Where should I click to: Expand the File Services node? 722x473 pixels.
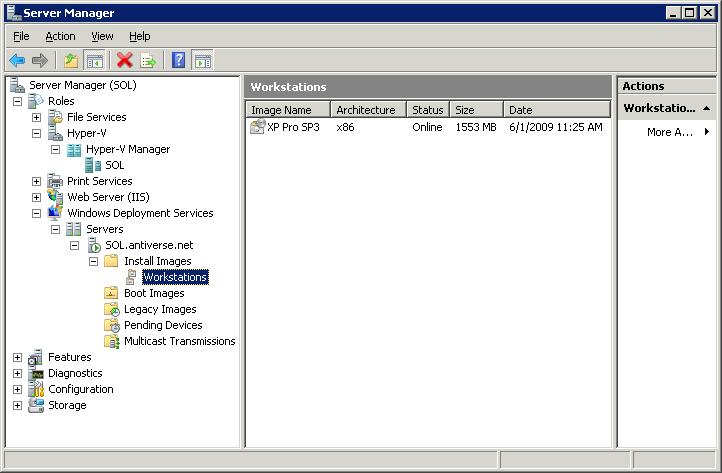[36, 117]
